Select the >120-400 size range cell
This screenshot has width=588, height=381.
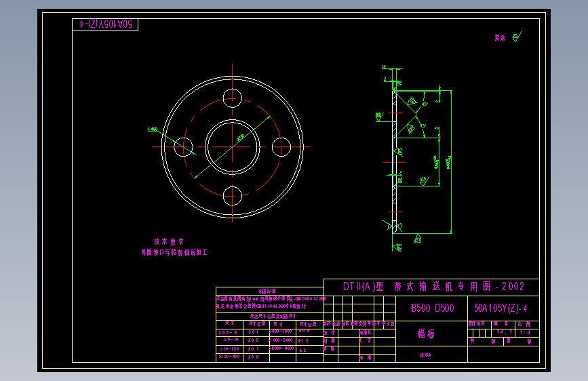click(x=229, y=357)
